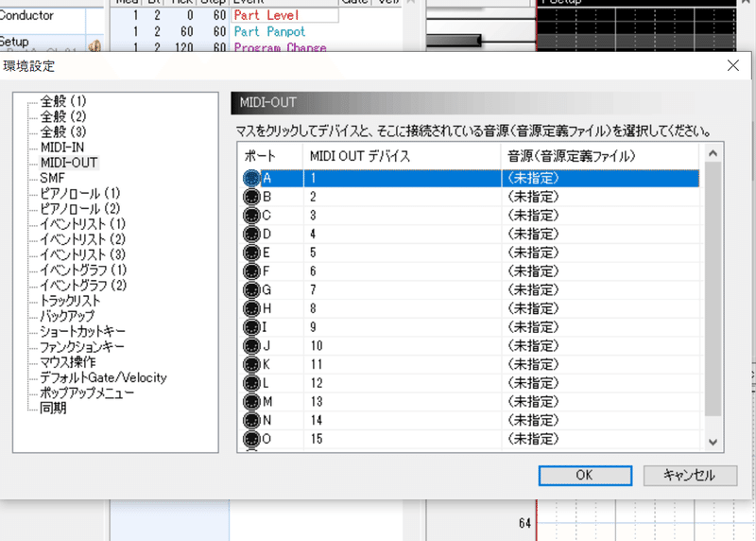Open イベントリスト (3) settings

point(83,254)
